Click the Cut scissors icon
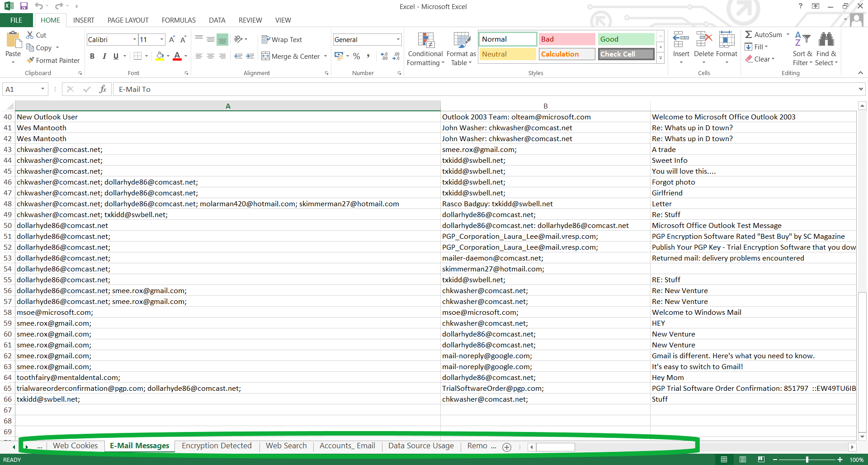868x465 pixels. point(30,35)
